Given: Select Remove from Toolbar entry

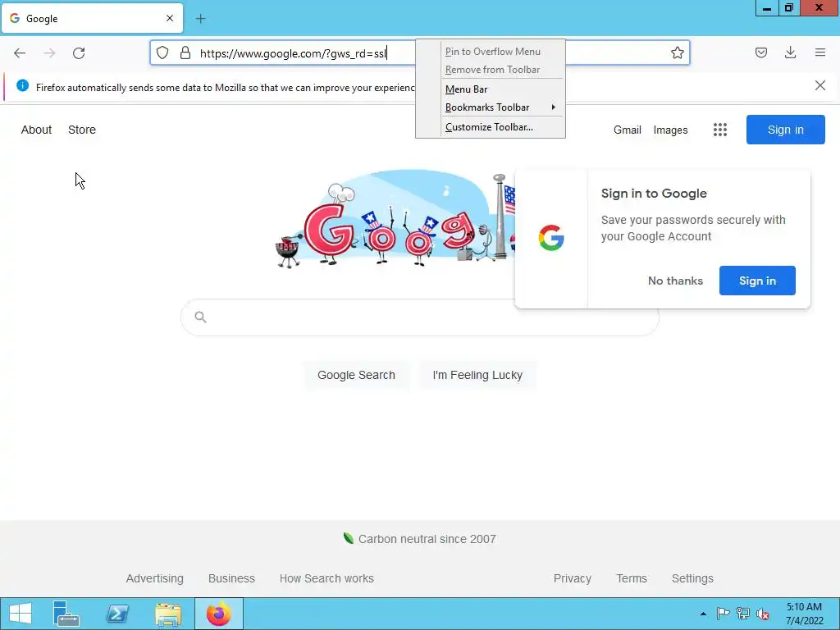Looking at the screenshot, I should tap(491, 70).
